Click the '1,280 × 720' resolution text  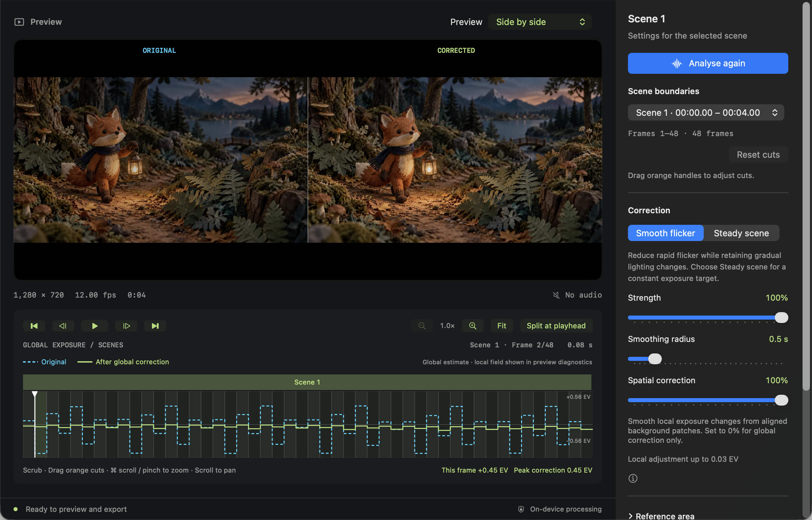click(x=39, y=295)
